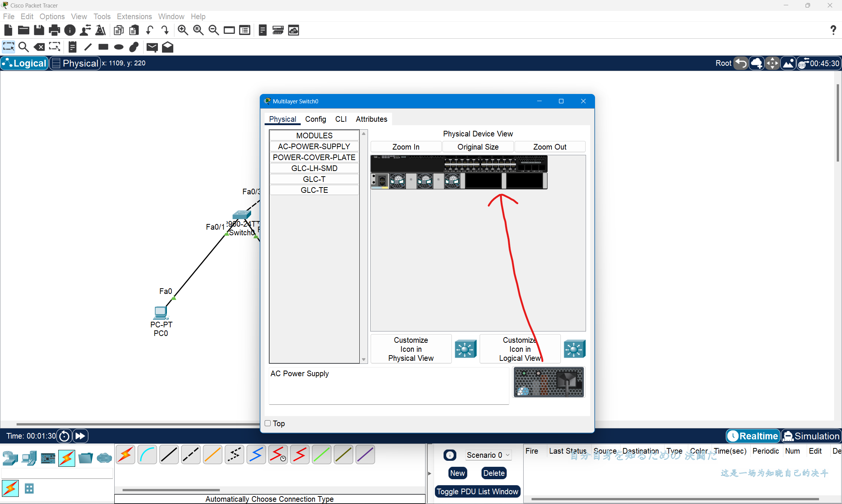The width and height of the screenshot is (842, 504).
Task: Select Automatically Choose Connection Type lightning cable
Action: point(126,455)
